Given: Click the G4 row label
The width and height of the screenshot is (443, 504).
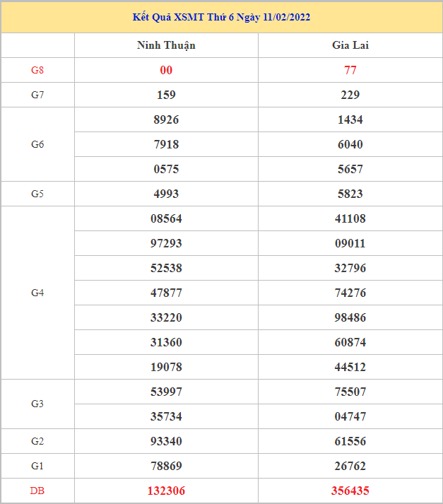Looking at the screenshot, I should point(37,293).
